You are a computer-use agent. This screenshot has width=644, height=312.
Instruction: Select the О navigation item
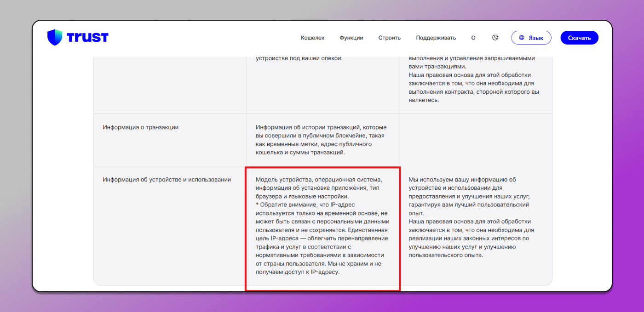click(x=473, y=38)
